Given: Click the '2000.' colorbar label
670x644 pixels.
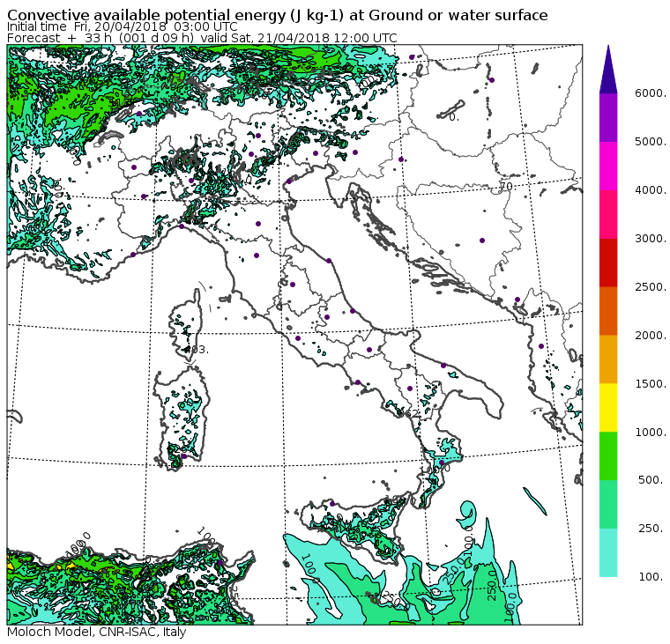Looking at the screenshot, I should pos(651,336).
